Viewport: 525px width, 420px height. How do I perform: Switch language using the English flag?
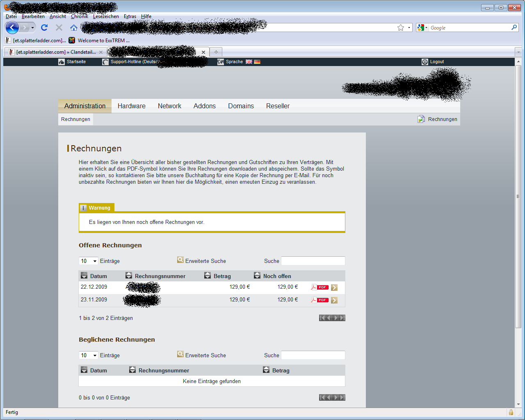coord(249,62)
